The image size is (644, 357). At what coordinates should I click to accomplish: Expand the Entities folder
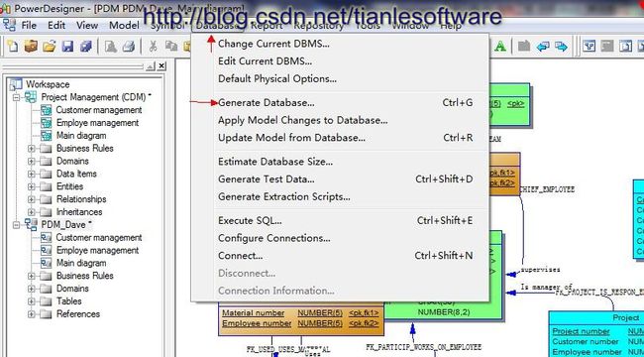[x=32, y=186]
